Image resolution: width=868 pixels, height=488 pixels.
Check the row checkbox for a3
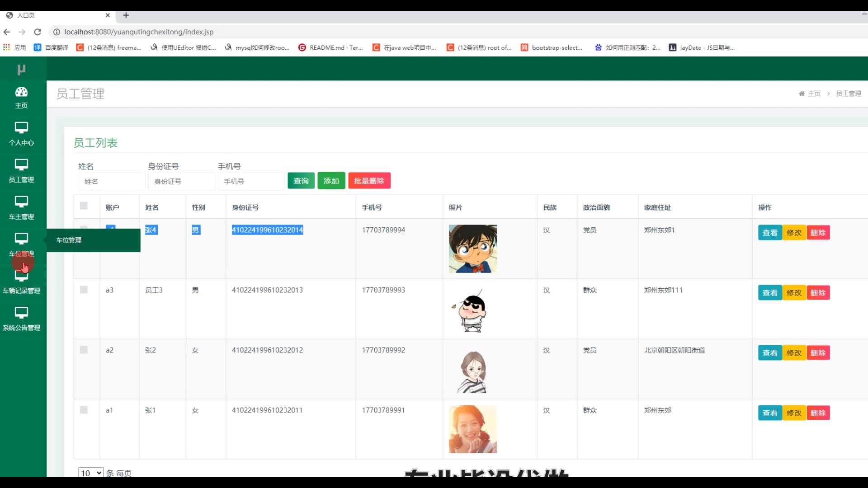click(84, 290)
